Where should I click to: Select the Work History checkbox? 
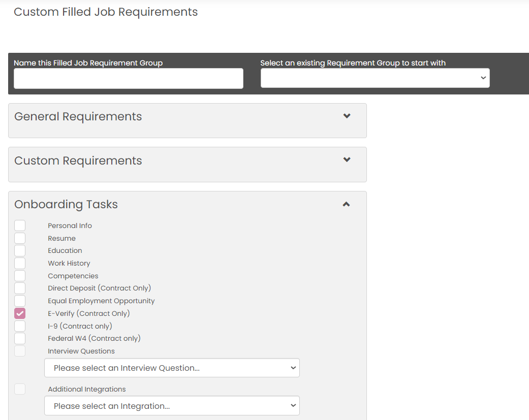pos(20,263)
